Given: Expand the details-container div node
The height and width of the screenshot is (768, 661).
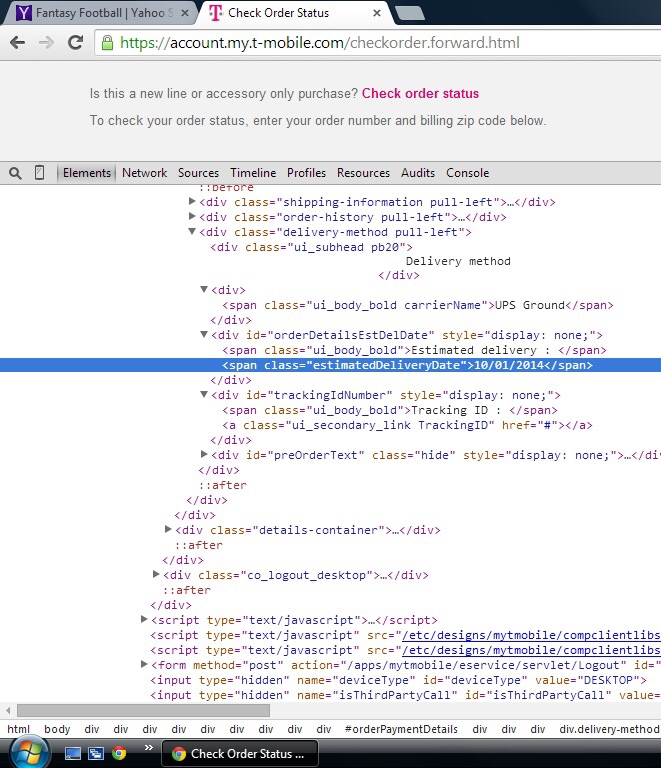Looking at the screenshot, I should coord(168,529).
